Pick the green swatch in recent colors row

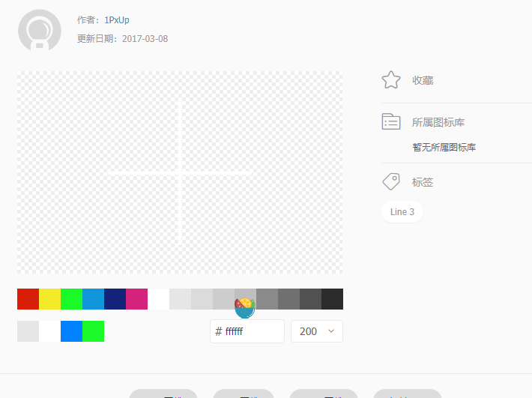94,331
